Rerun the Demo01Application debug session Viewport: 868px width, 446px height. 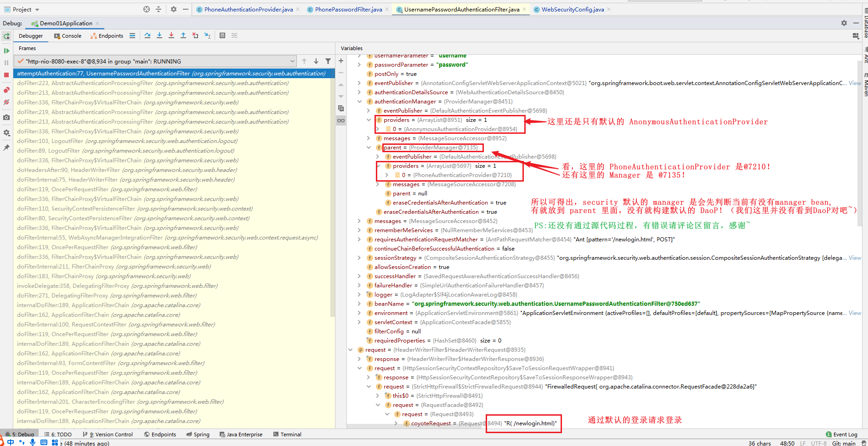[x=6, y=36]
